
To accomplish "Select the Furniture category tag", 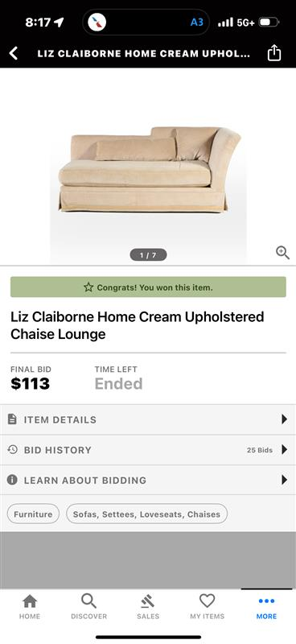I will (x=33, y=514).
